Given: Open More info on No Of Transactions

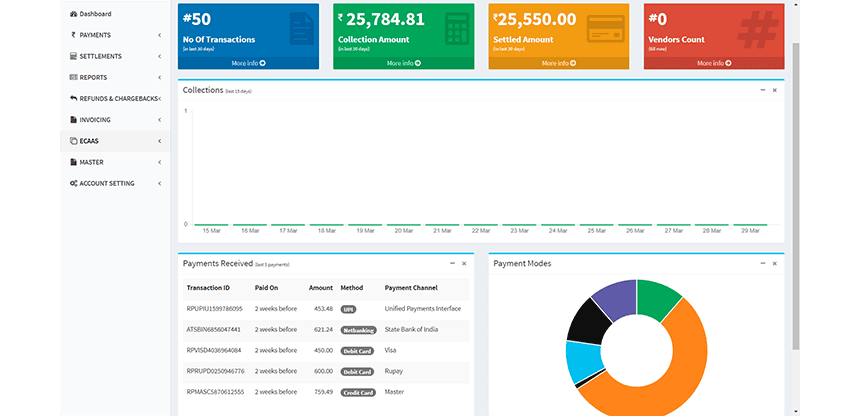Looking at the screenshot, I should click(x=248, y=63).
